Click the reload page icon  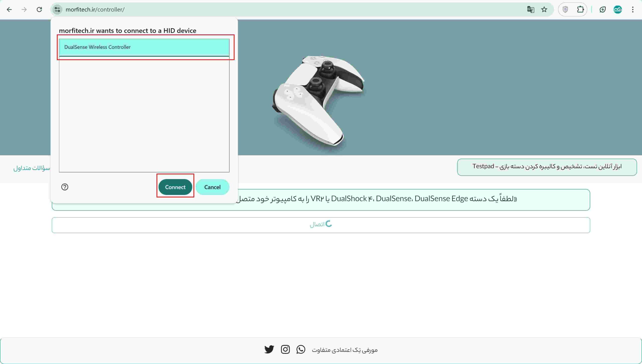coord(39,10)
